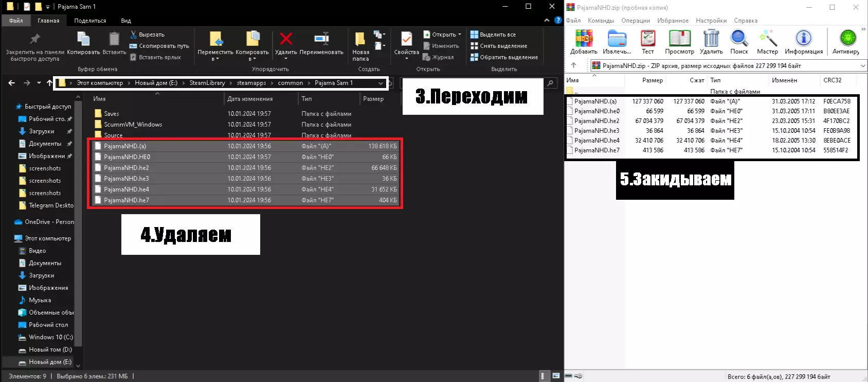
Task: Launch Мастер wizard in WinRAR toolbar
Action: [767, 42]
